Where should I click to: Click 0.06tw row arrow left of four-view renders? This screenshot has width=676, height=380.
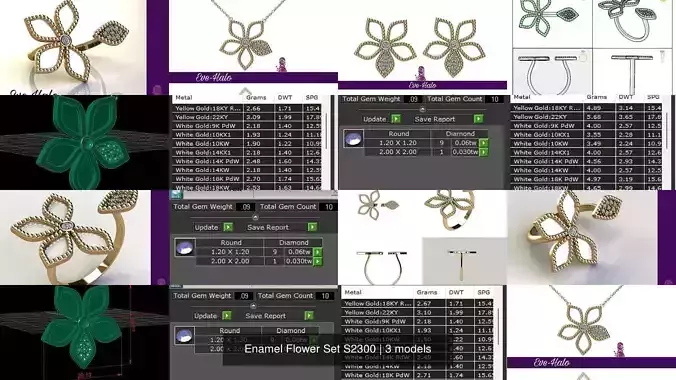[318, 252]
